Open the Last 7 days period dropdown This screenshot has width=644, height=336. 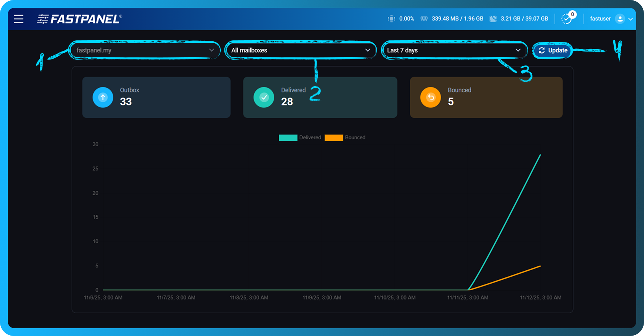[x=454, y=50]
